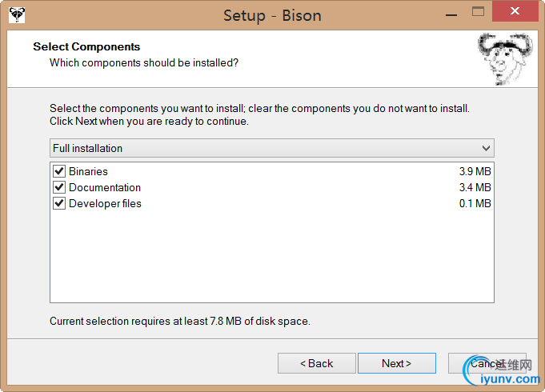Select the Developer files list item label
The height and width of the screenshot is (392, 545).
point(105,203)
